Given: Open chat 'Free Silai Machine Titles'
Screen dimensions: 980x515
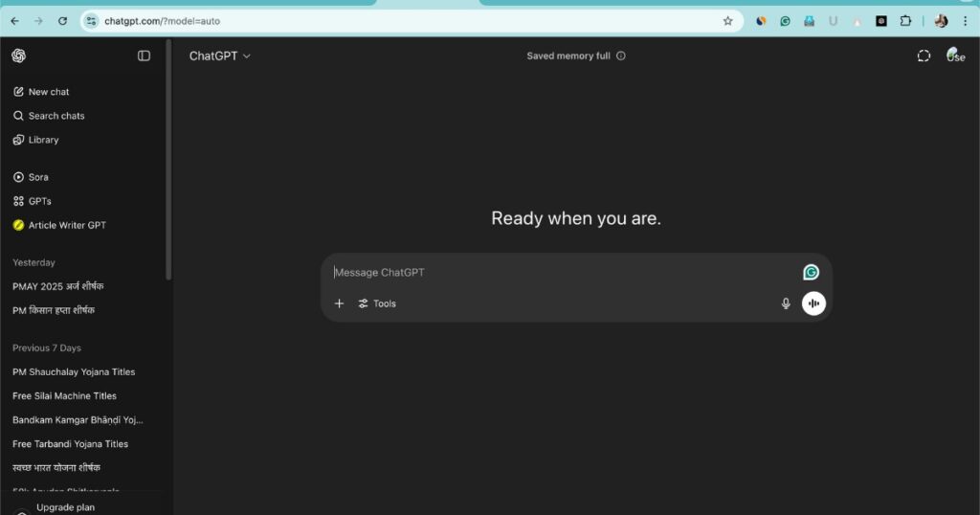Looking at the screenshot, I should pos(64,395).
